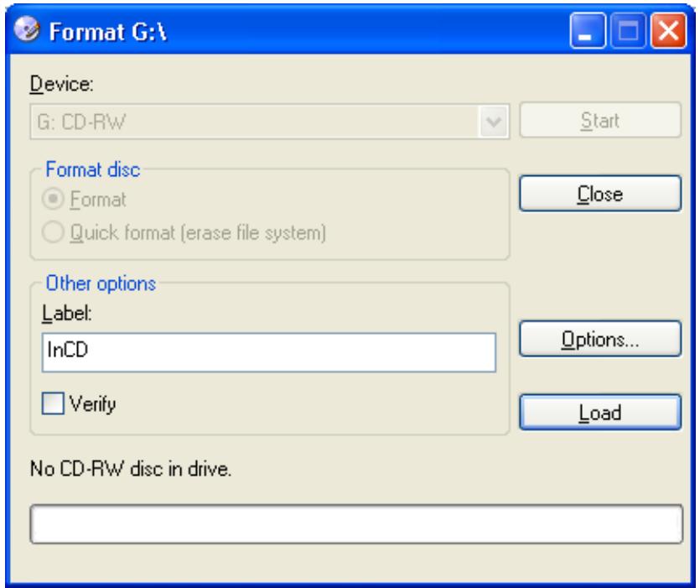Click the 'Format disc' group label
The height and width of the screenshot is (588, 700).
tap(92, 169)
